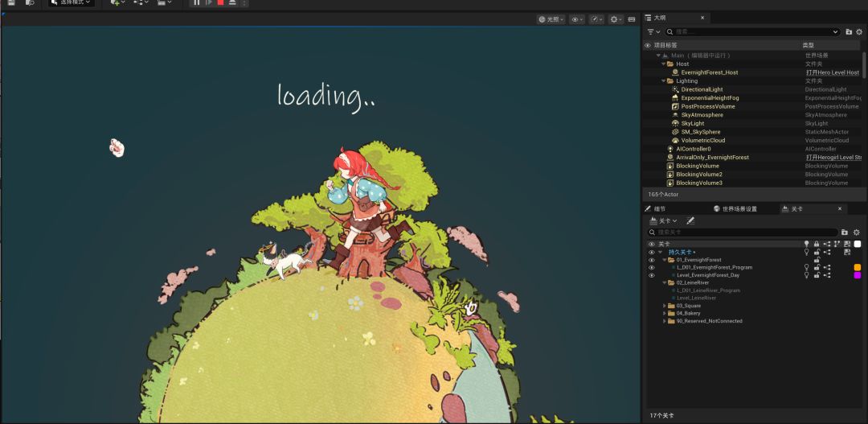Toggle lighting scenario bulb for 持久关卡
This screenshot has width=868, height=424.
(807, 252)
